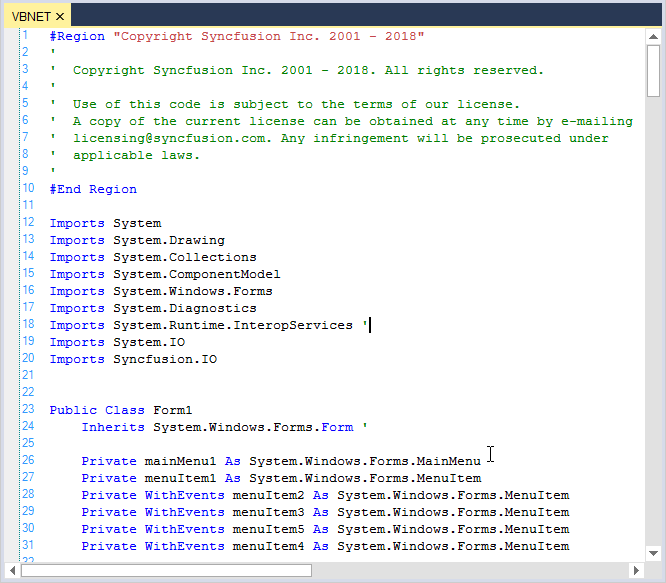Click the vertical scrollbar thumb
Viewport: 666px width, 583px height.
tap(653, 71)
